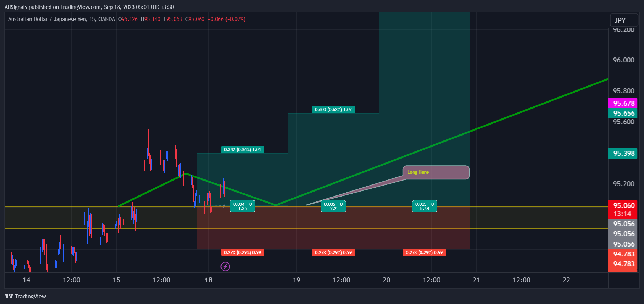Screen dimensions: 644x304
Task: Click date 18 on the time axis
Action: (x=208, y=280)
